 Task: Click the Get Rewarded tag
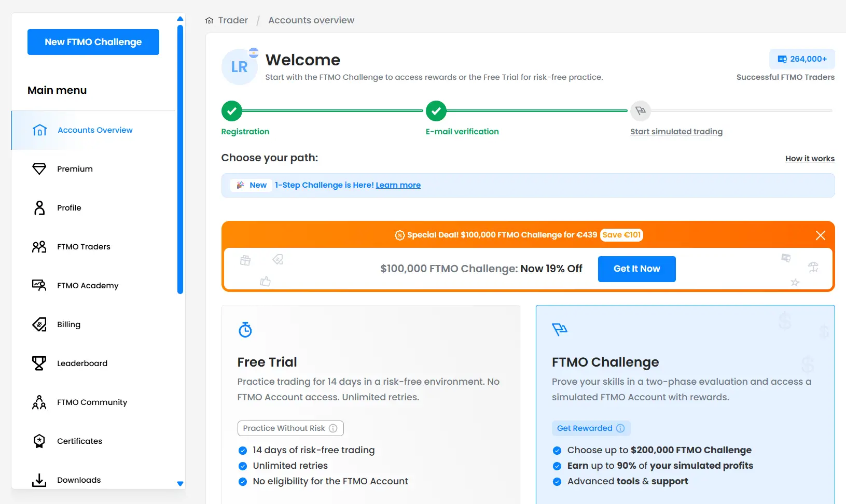[x=591, y=428]
